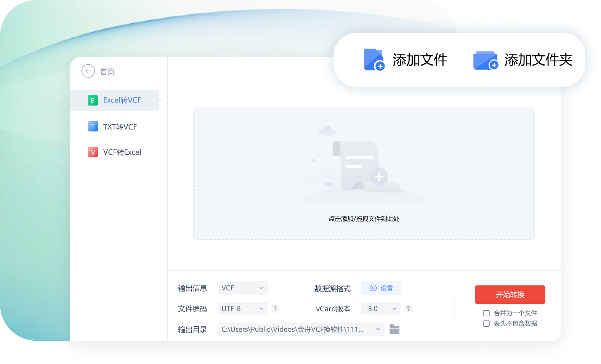Click 添加文件 label to add files

click(420, 60)
